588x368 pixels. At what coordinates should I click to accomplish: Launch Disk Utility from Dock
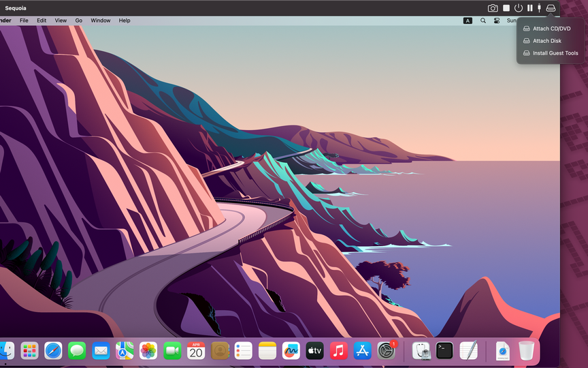coord(421,351)
